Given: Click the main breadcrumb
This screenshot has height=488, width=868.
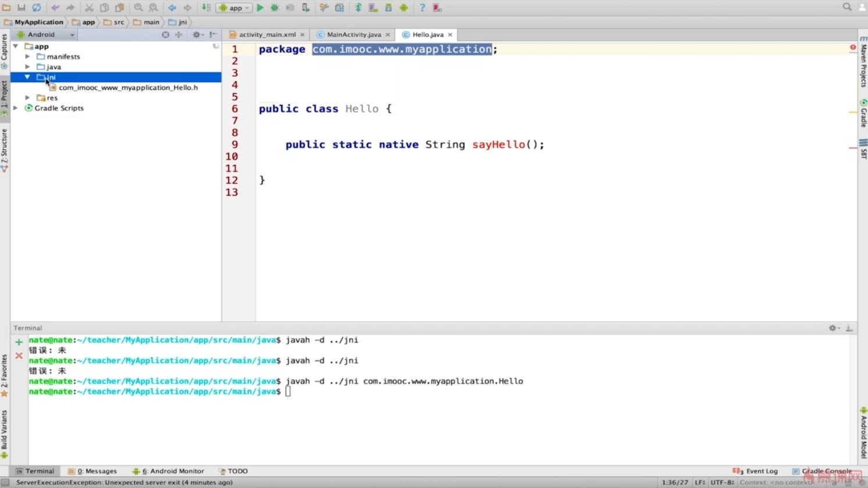Looking at the screenshot, I should (x=147, y=22).
